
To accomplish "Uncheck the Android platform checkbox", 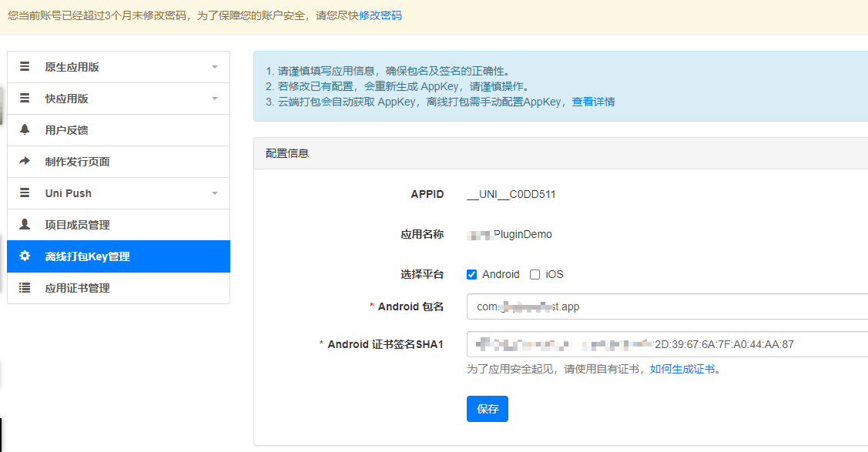I will click(472, 275).
